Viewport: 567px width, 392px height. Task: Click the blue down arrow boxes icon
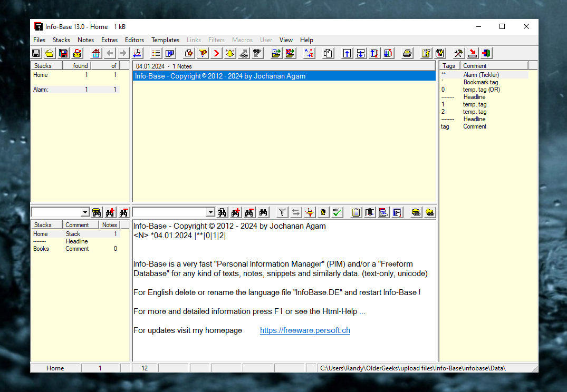361,53
